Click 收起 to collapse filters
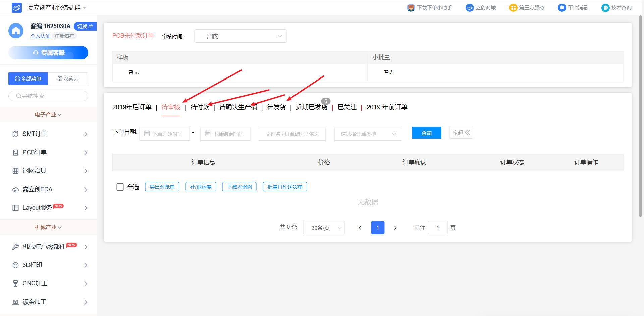 pyautogui.click(x=461, y=133)
